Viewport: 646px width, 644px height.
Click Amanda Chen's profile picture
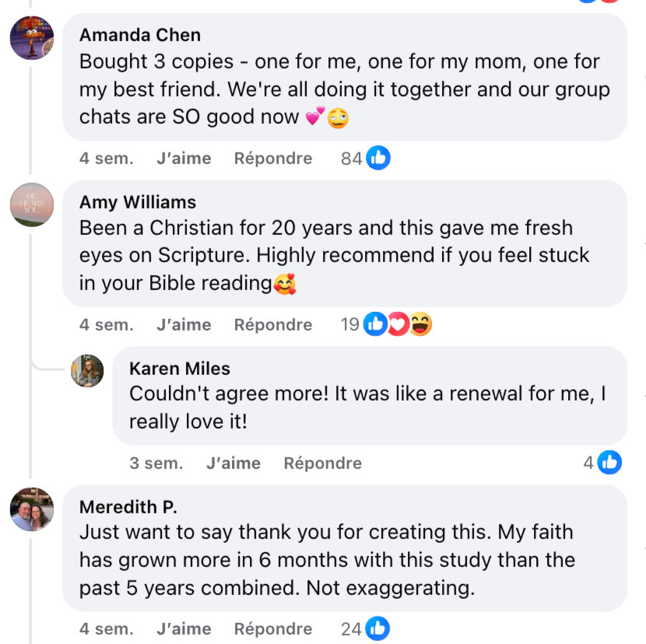coord(32,37)
